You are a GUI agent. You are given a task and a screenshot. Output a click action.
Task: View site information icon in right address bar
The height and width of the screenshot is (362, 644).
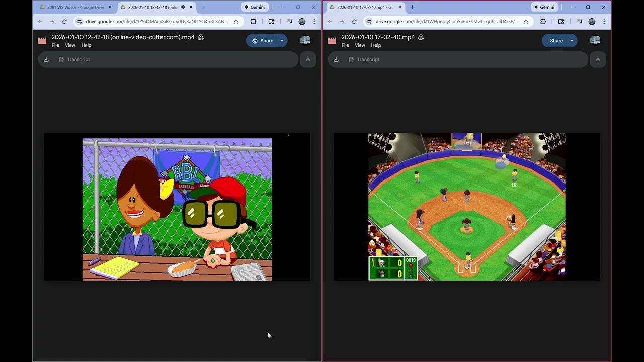click(x=369, y=22)
